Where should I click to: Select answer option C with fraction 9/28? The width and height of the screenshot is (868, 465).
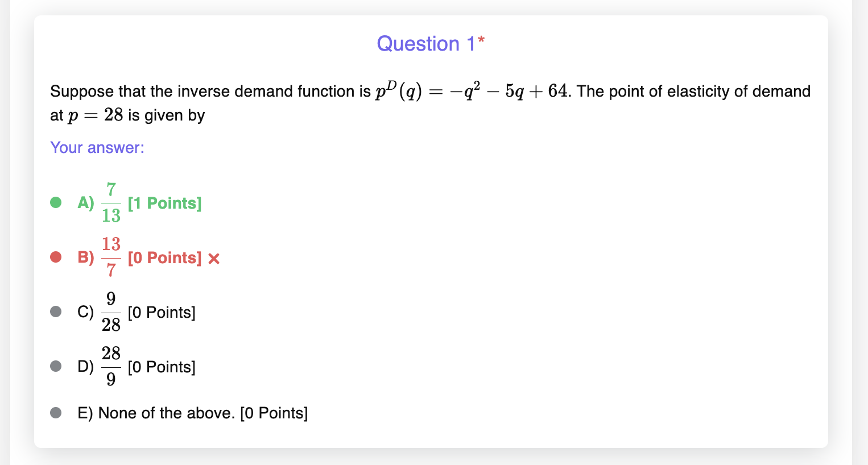pyautogui.click(x=111, y=311)
